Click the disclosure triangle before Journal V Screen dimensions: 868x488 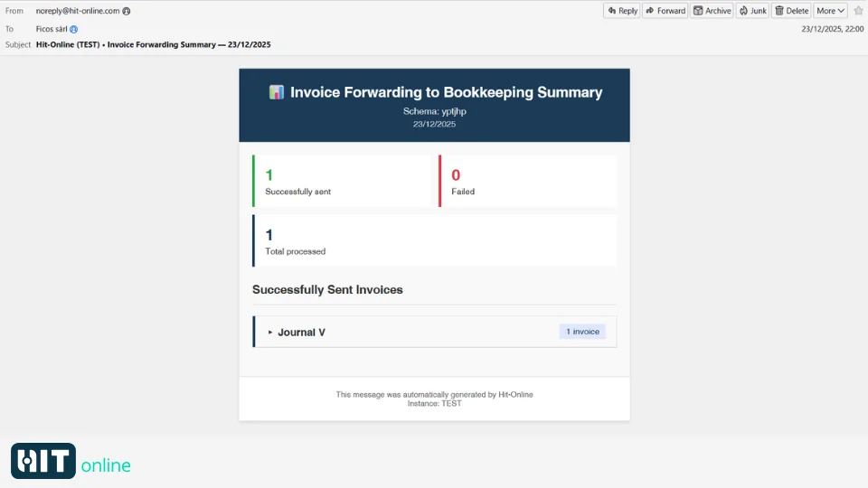[269, 333]
